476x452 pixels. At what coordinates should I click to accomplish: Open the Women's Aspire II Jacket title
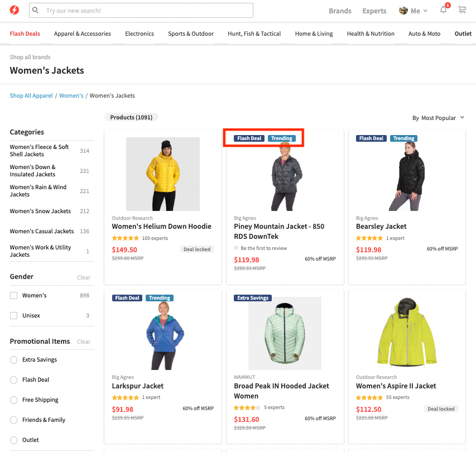coord(396,386)
